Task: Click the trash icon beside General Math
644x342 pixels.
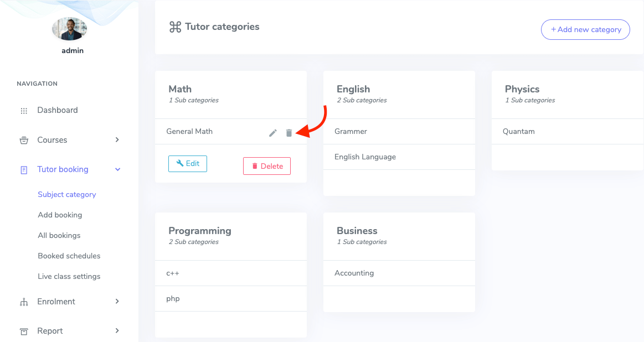Action: pyautogui.click(x=288, y=133)
